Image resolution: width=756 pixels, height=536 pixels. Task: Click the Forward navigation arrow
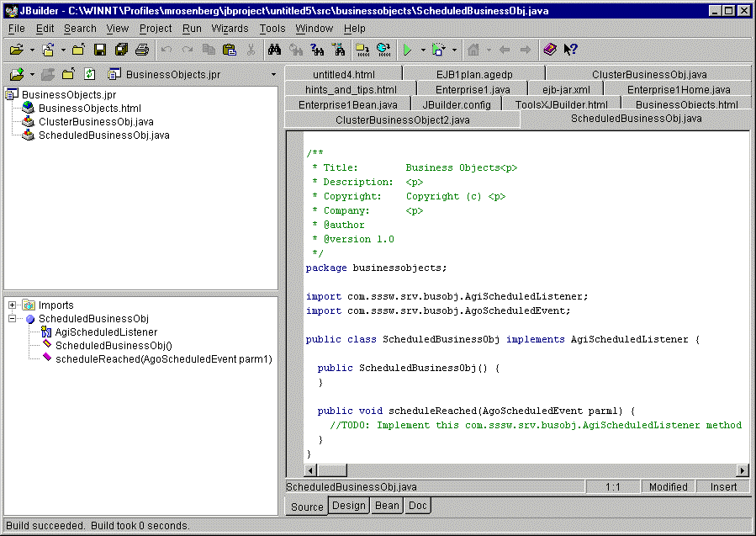pyautogui.click(x=526, y=50)
